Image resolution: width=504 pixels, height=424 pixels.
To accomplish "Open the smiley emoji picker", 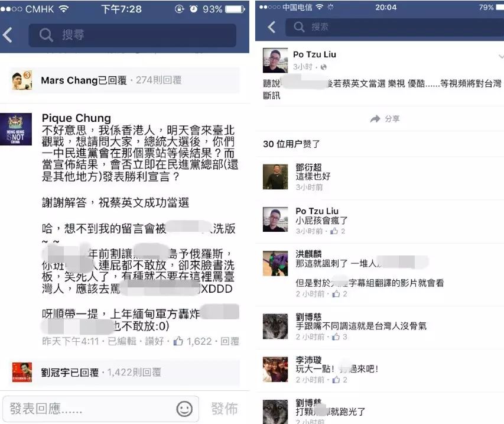I will (184, 409).
